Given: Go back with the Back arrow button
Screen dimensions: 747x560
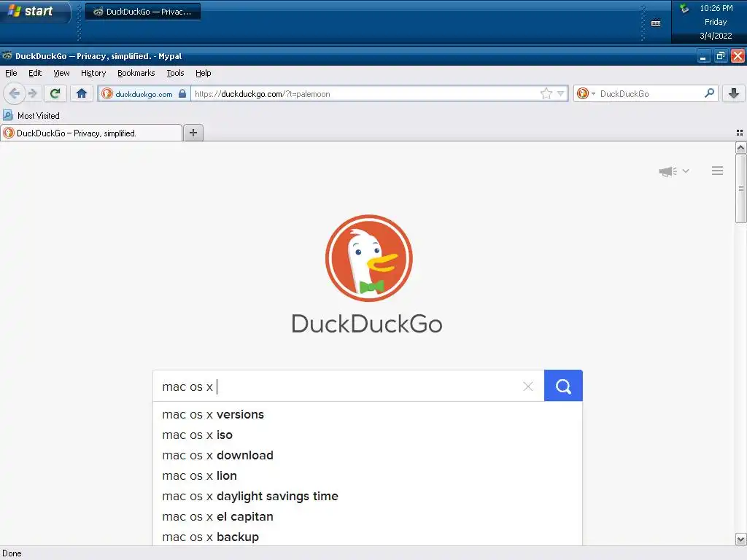Looking at the screenshot, I should coord(15,93).
